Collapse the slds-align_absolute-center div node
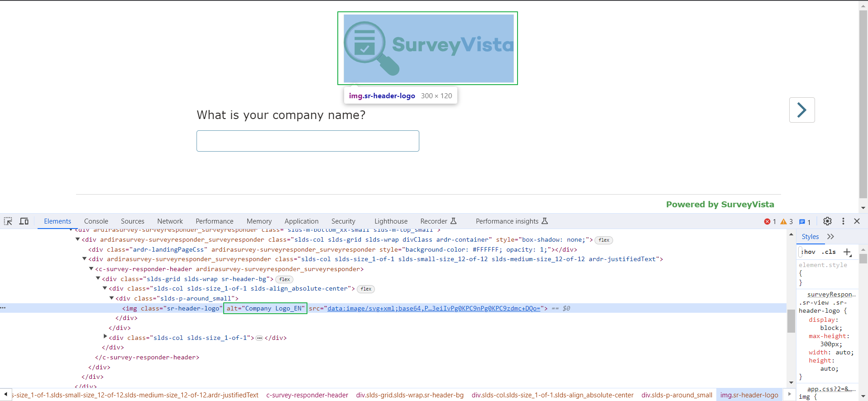Screen dimensions: 868x401 tap(105, 288)
